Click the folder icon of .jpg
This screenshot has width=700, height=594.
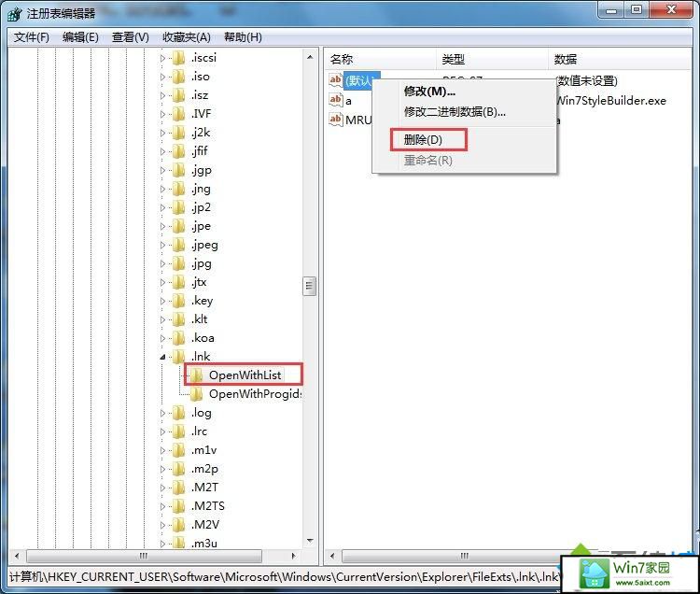click(179, 263)
